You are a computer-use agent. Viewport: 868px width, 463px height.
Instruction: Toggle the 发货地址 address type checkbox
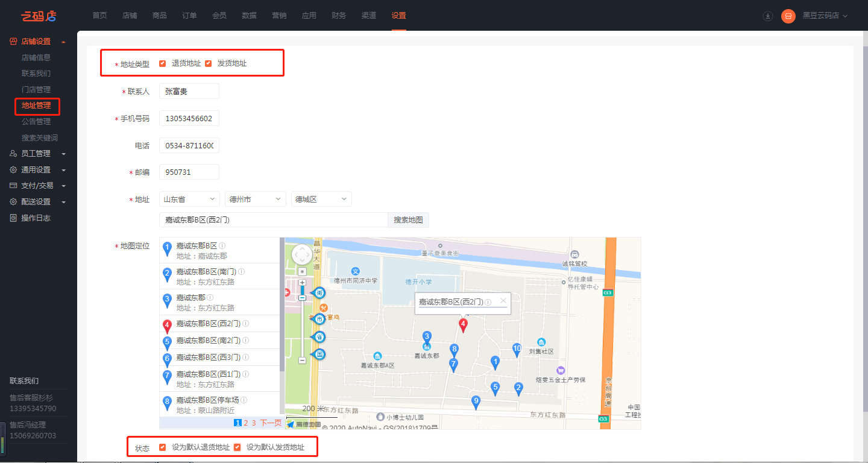click(x=209, y=63)
